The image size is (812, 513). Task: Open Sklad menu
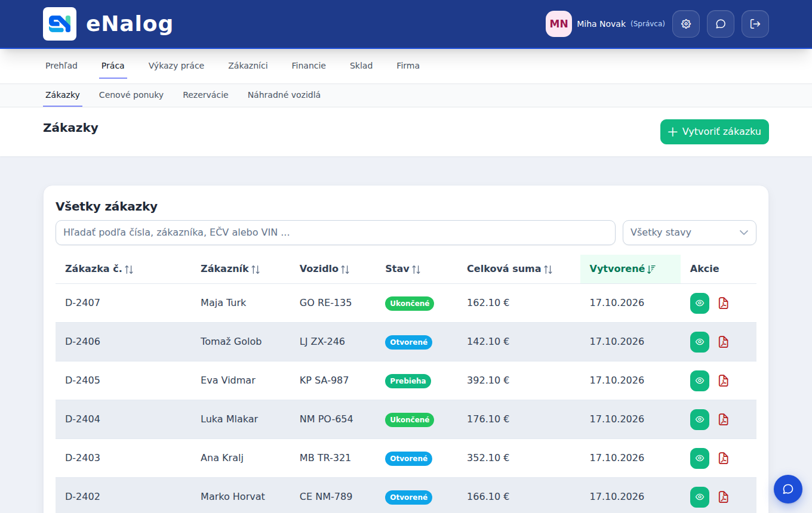click(361, 66)
